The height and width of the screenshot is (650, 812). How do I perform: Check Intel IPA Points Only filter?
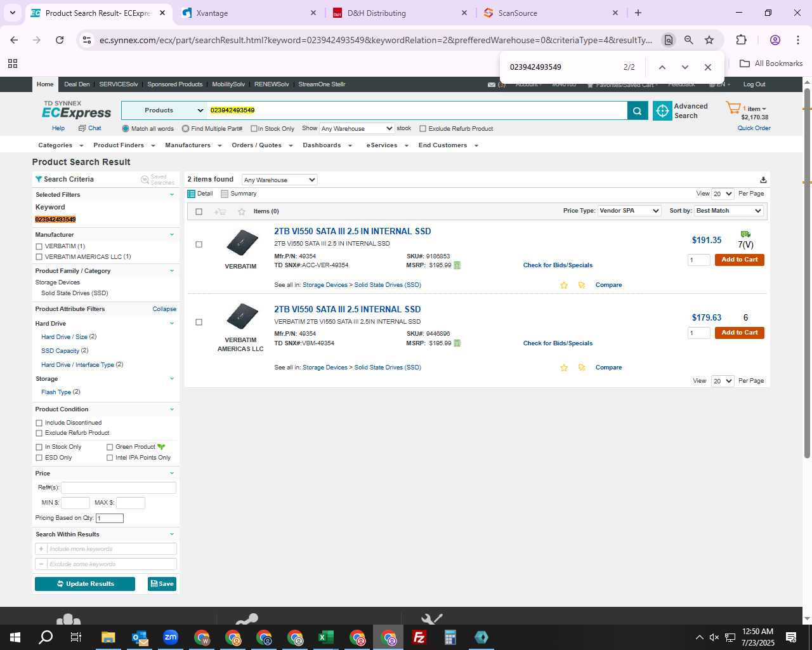point(110,458)
